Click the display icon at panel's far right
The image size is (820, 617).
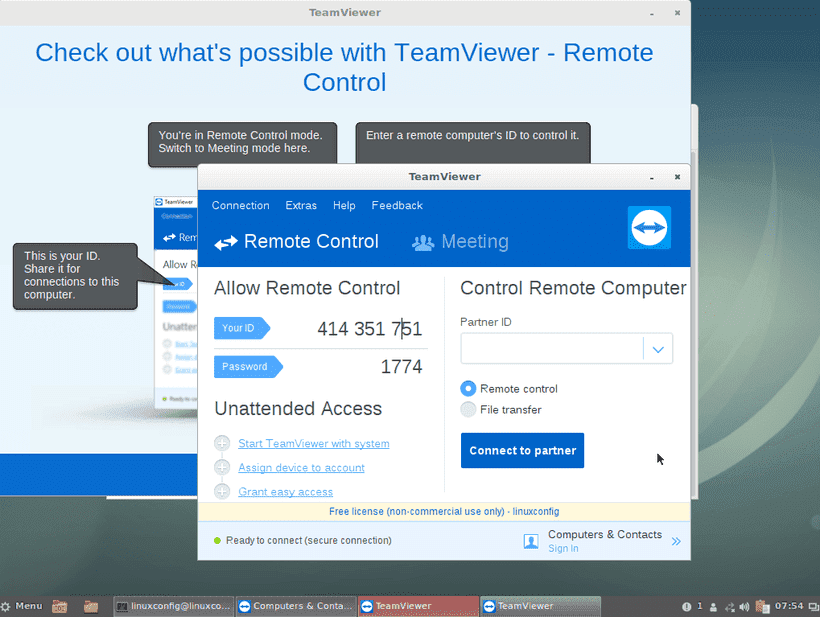(814, 607)
